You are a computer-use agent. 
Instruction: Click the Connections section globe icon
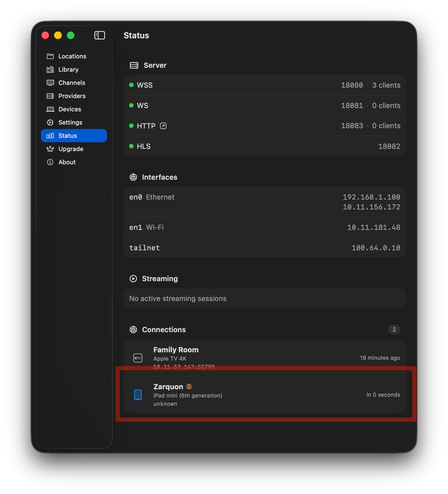133,330
